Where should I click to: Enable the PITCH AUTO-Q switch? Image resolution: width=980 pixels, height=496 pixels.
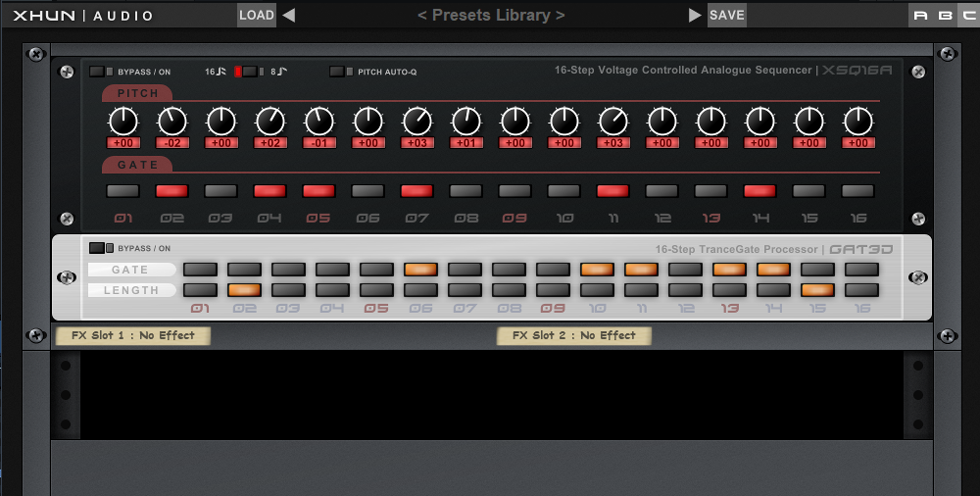point(341,72)
